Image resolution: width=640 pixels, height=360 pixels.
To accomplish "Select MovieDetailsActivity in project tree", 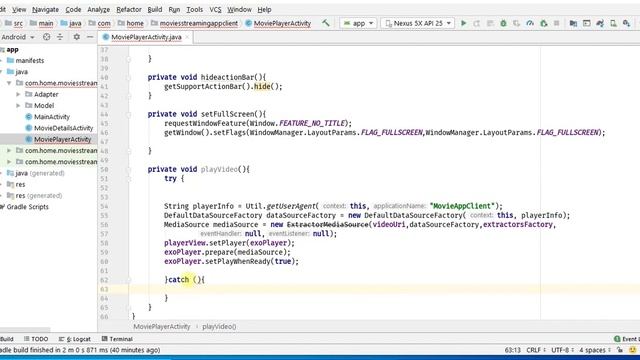I will click(64, 128).
